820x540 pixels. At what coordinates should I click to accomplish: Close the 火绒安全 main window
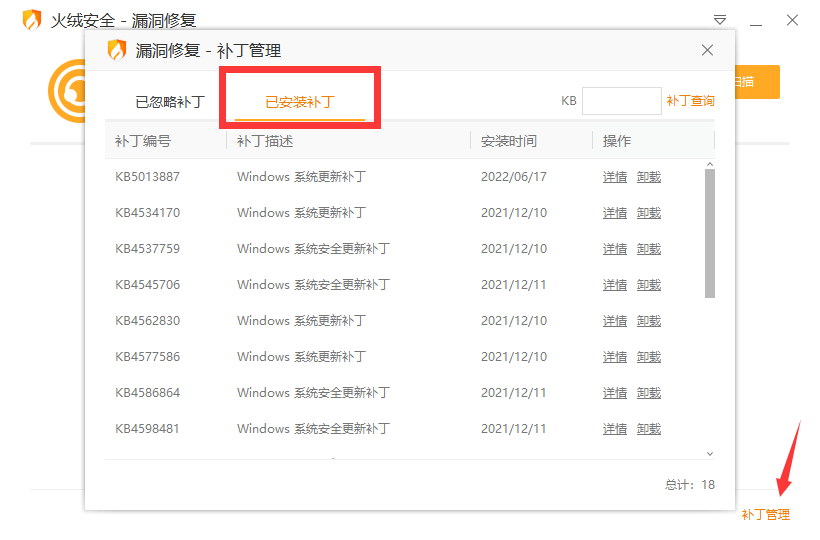(x=792, y=20)
